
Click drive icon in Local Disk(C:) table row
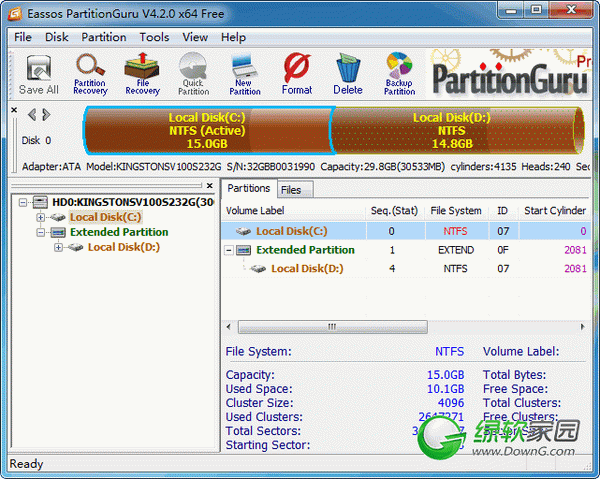click(x=243, y=231)
